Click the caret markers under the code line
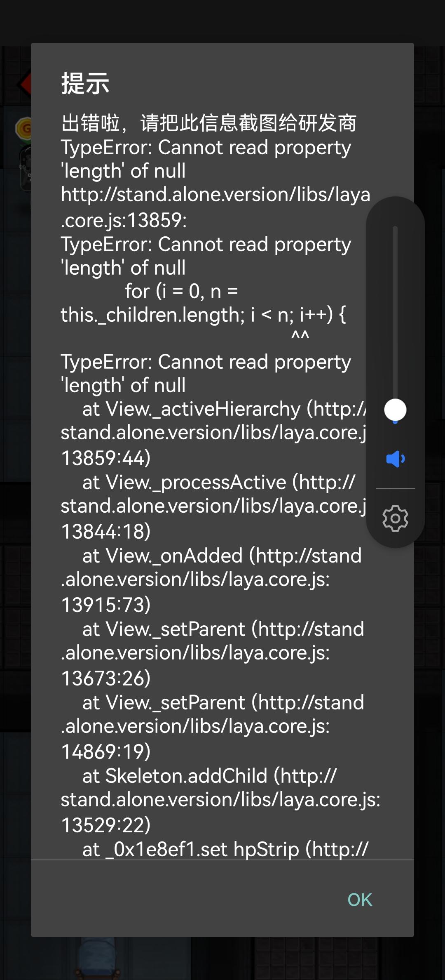Screen dimensions: 445x980 click(x=300, y=335)
